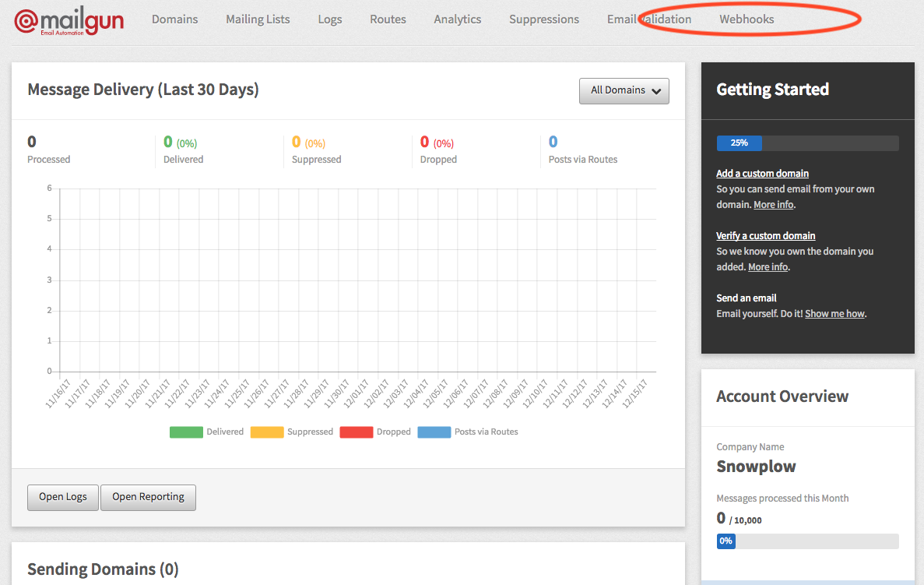Click the Open Logs button
This screenshot has height=585, width=924.
(x=63, y=497)
